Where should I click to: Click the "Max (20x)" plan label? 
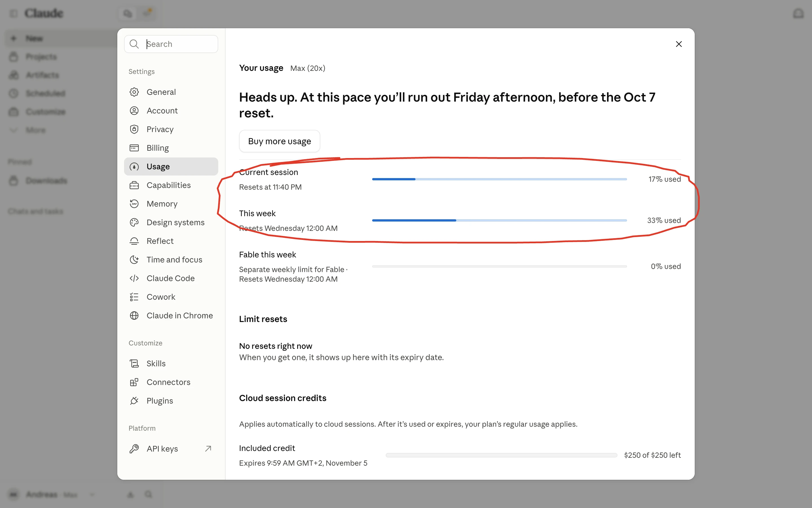[308, 68]
